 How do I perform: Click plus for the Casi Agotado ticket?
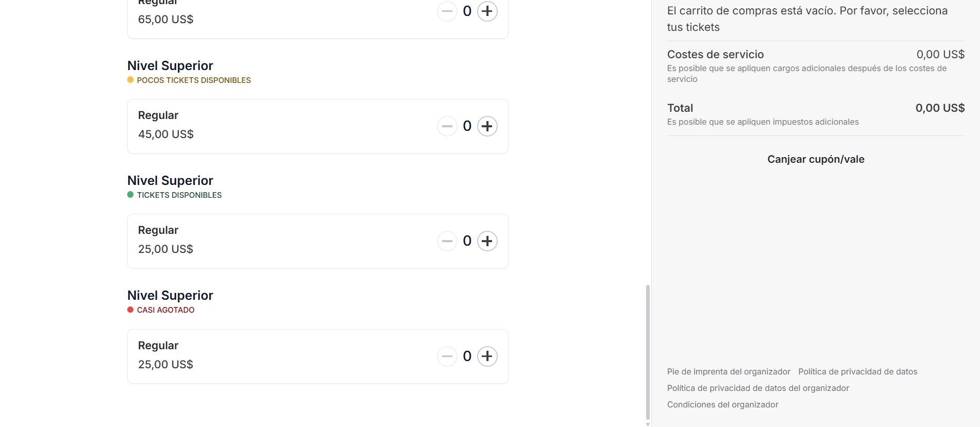pyautogui.click(x=487, y=356)
